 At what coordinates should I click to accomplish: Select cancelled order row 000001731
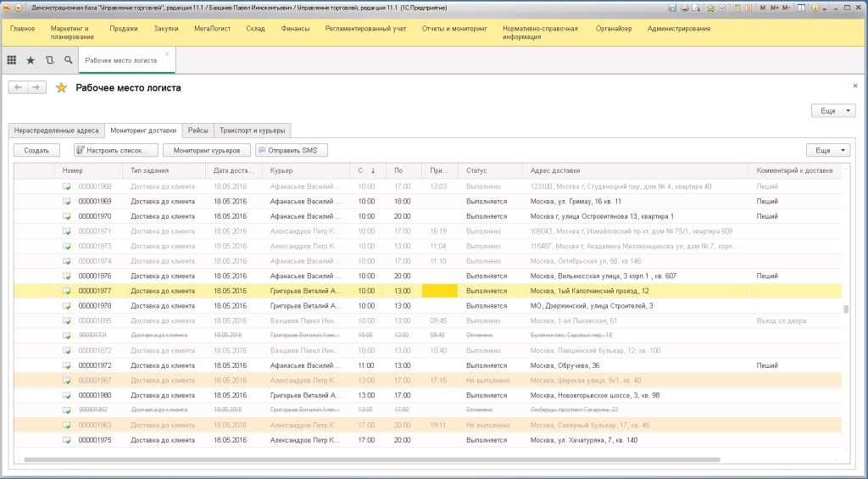[427, 336]
